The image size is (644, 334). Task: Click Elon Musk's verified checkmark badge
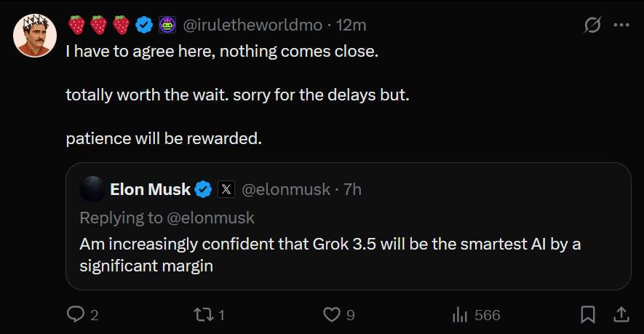[x=204, y=190]
